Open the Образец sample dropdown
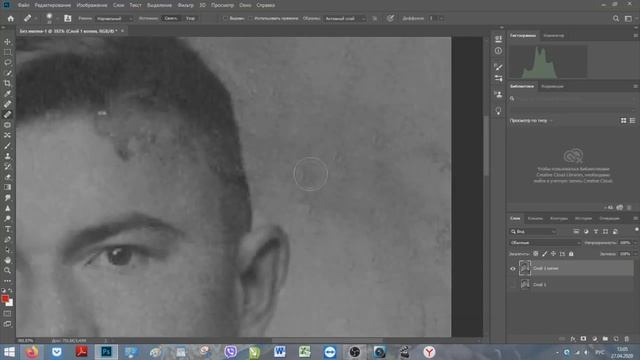The height and width of the screenshot is (360, 640). (345, 18)
